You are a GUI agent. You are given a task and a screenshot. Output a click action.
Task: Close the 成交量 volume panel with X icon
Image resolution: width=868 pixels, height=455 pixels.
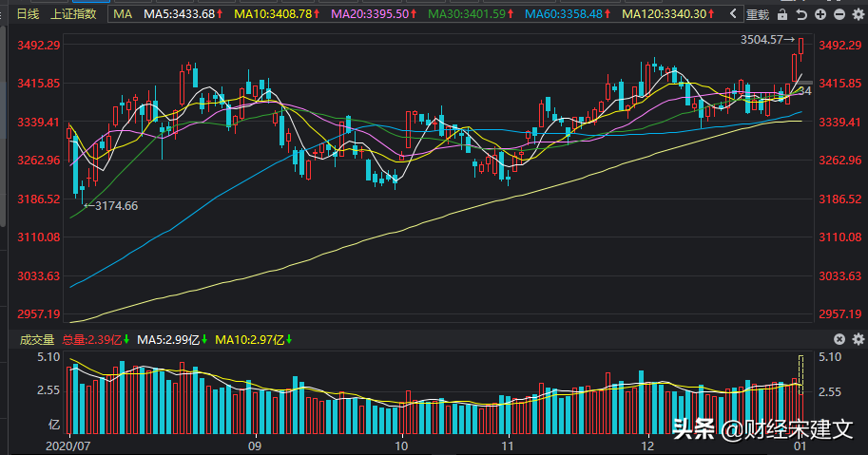839,339
